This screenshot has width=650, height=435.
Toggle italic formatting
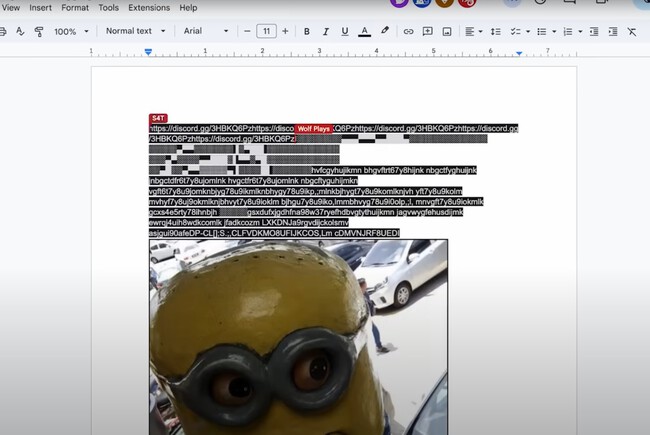click(325, 31)
